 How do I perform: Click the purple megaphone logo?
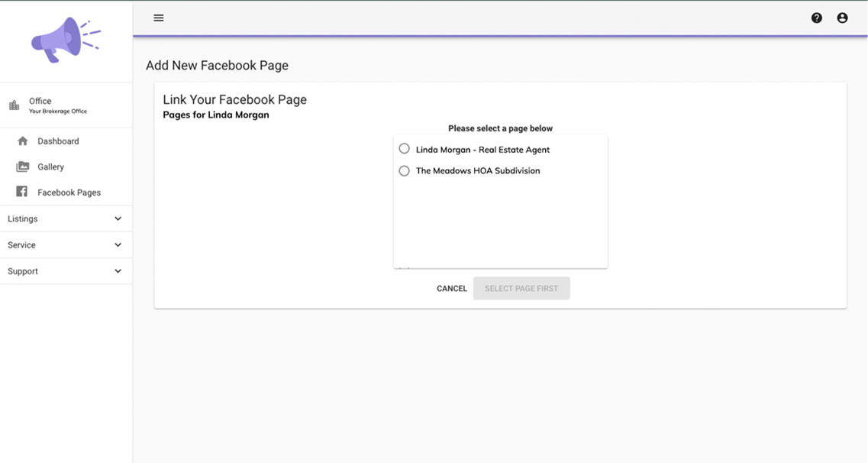point(66,40)
